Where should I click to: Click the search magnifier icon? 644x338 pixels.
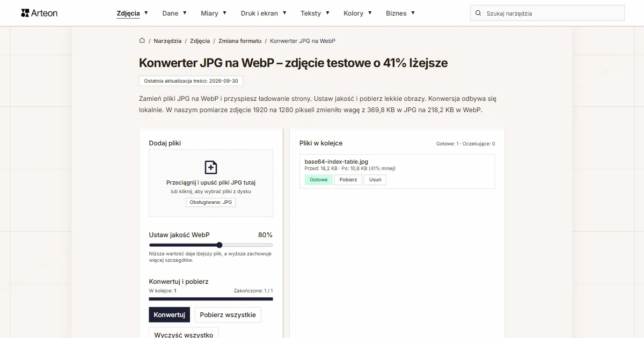[478, 13]
